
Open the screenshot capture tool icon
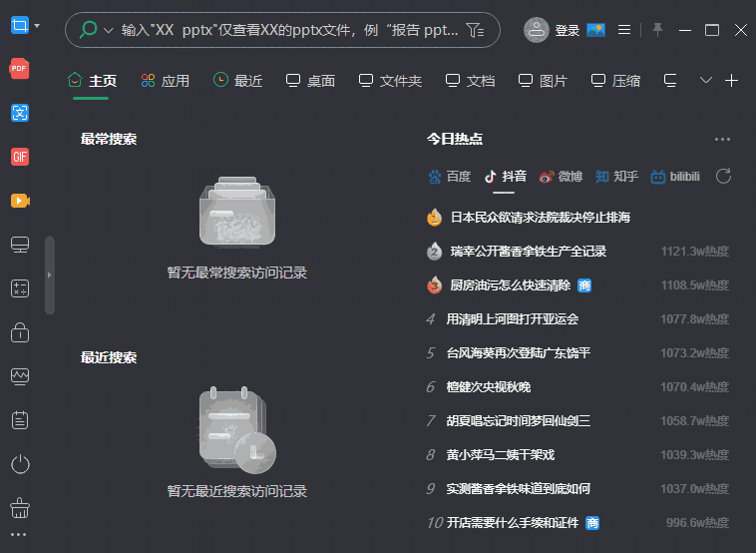[20, 25]
